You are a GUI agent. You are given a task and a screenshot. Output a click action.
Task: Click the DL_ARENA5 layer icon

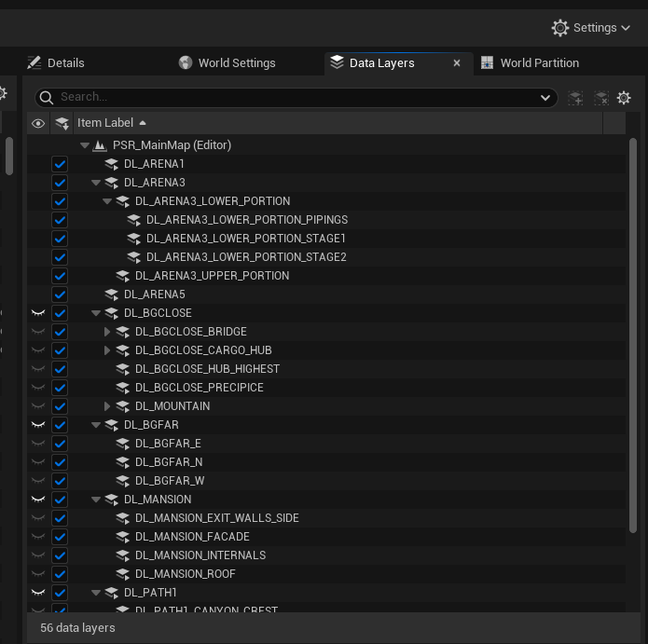pyautogui.click(x=112, y=295)
